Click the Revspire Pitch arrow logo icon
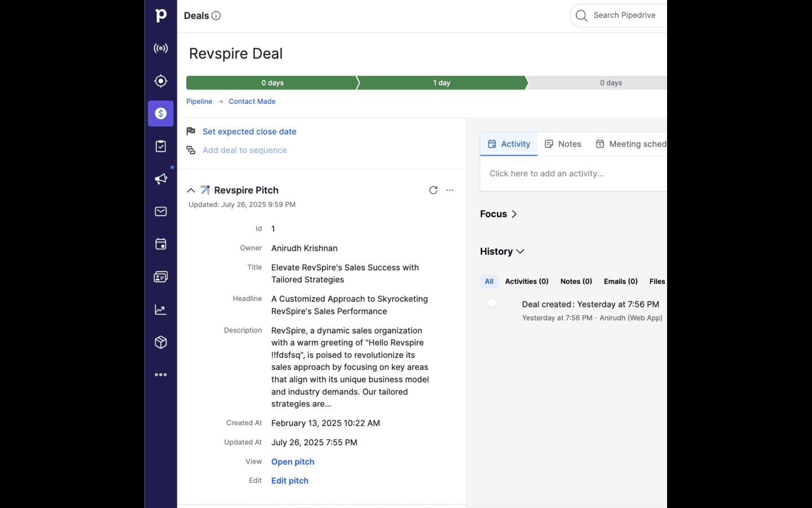 [205, 190]
